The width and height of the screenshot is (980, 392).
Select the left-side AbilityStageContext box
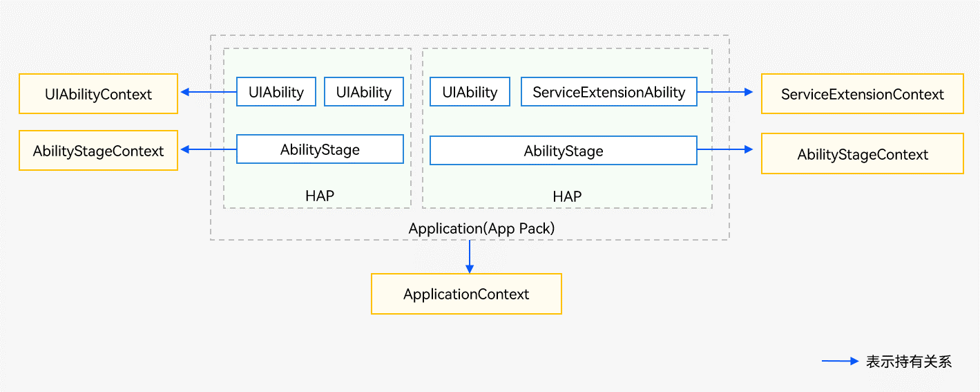[98, 151]
